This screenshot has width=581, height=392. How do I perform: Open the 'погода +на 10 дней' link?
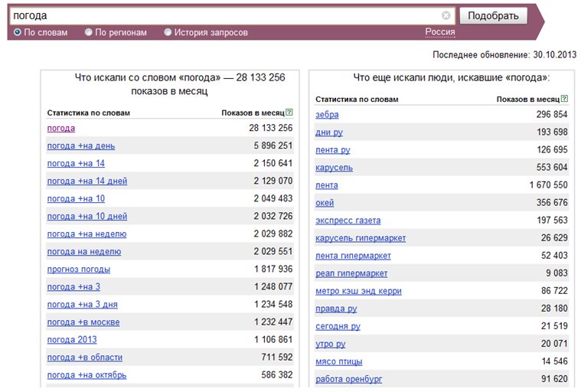pyautogui.click(x=87, y=217)
